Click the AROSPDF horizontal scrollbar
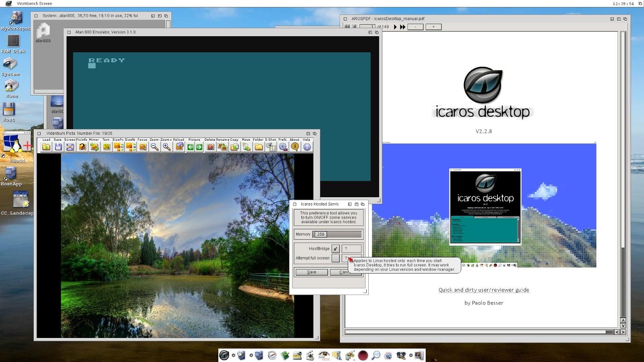Image resolution: width=644 pixels, height=362 pixels. click(479, 332)
